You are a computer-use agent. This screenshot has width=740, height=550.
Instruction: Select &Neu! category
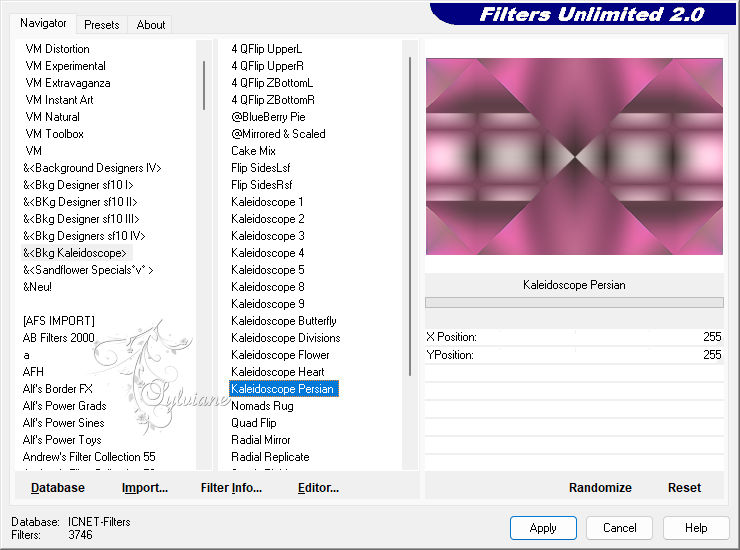pos(37,287)
